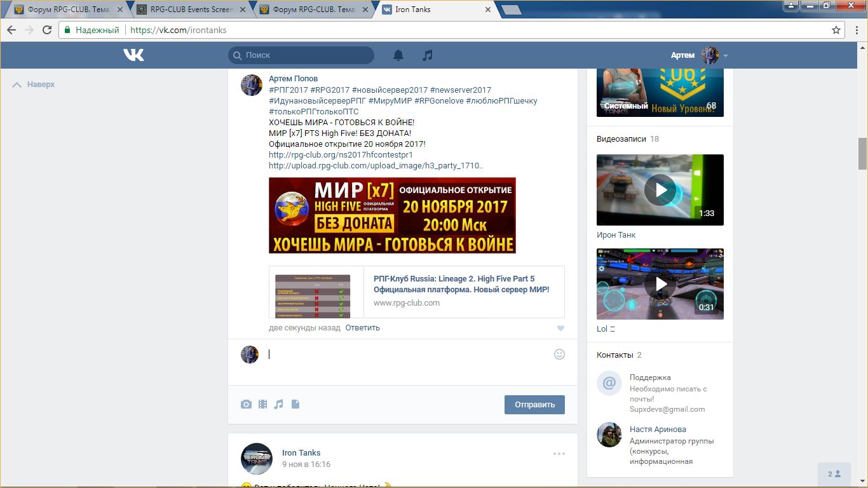Bookmark this page with the star
This screenshot has height=488, width=868.
point(836,30)
